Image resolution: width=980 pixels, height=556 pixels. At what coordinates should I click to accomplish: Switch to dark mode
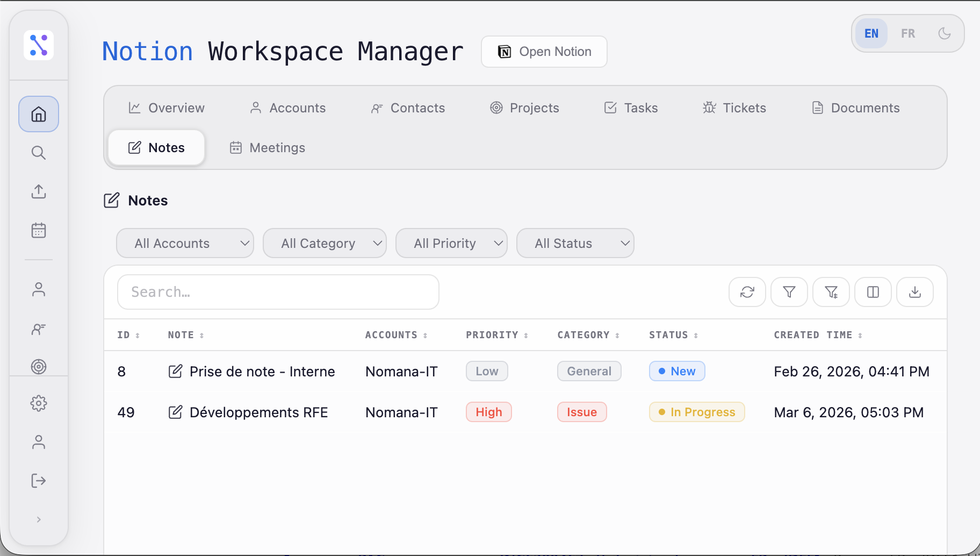click(x=945, y=33)
